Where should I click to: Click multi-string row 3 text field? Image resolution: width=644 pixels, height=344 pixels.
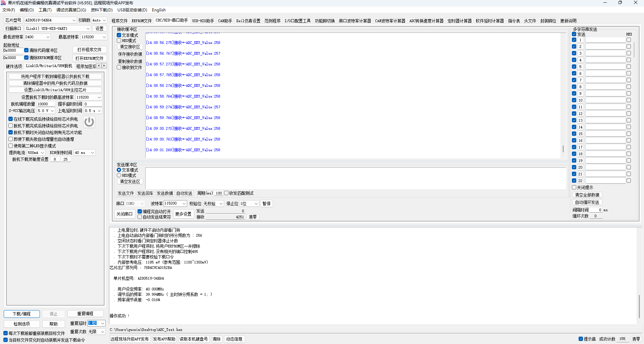[x=606, y=53]
